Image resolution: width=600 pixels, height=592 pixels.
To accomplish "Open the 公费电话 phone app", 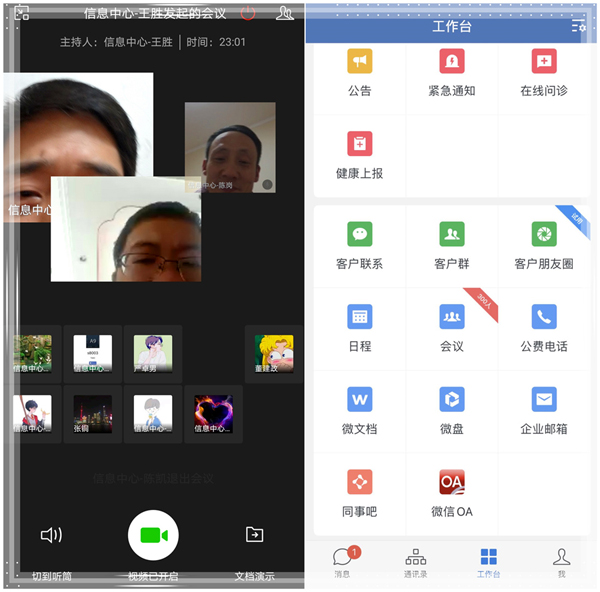I will [544, 328].
